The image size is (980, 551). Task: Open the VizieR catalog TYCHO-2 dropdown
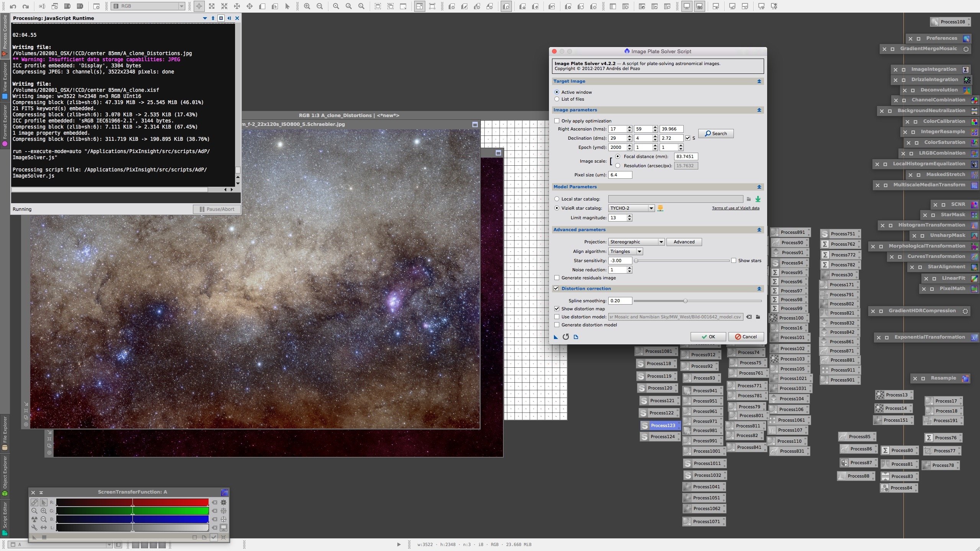pos(631,208)
